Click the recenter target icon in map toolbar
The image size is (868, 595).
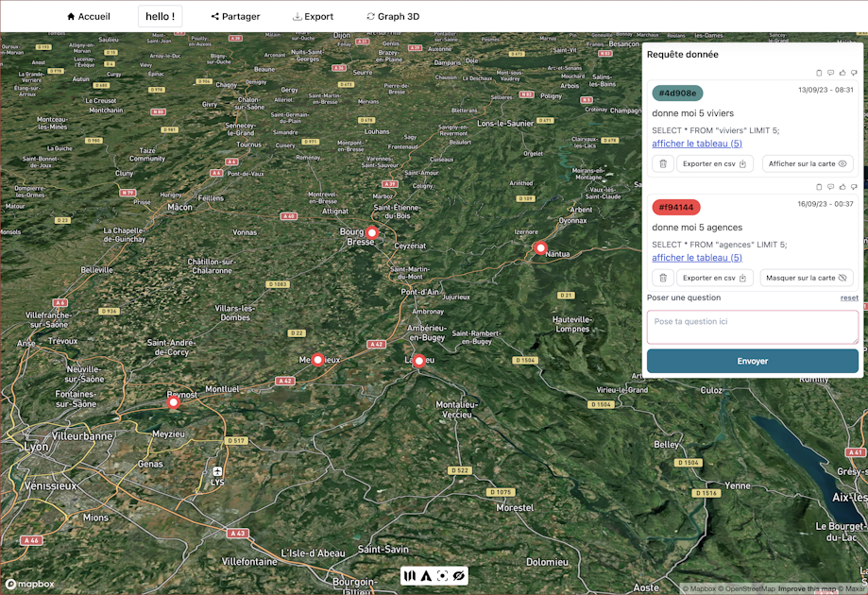442,575
